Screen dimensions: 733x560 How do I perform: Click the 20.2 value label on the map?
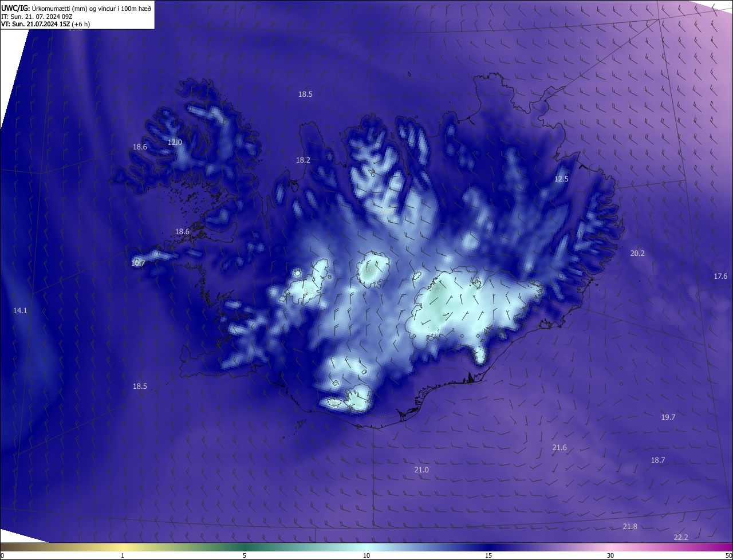tap(637, 253)
